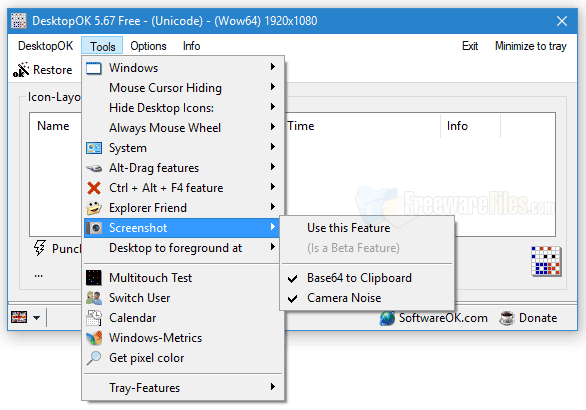This screenshot has width=586, height=410.
Task: Open the Options menu
Action: 148,46
